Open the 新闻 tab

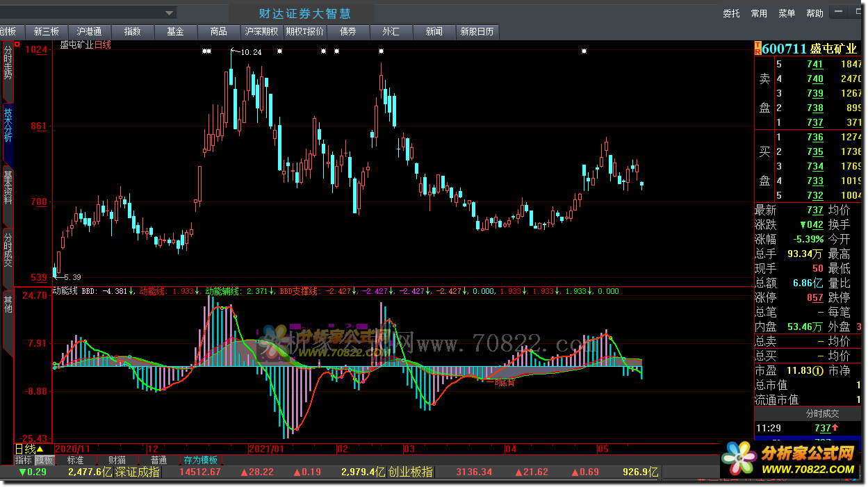[x=434, y=31]
